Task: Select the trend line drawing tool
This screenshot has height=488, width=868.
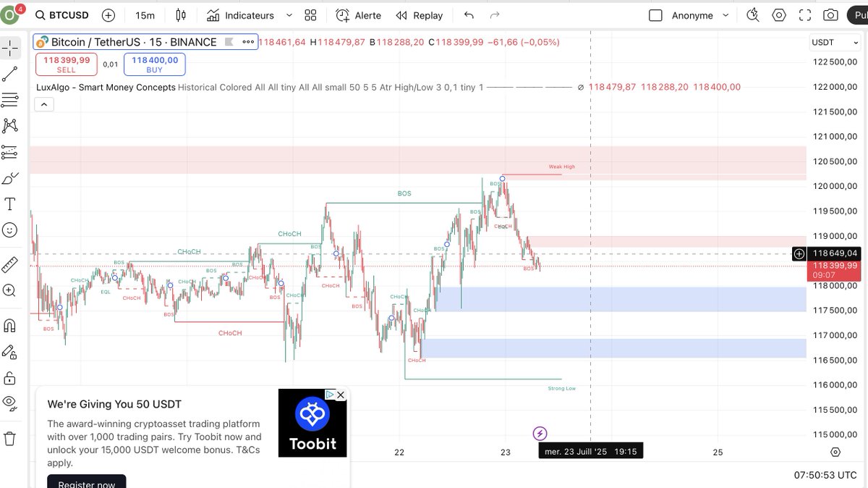Action: point(10,74)
